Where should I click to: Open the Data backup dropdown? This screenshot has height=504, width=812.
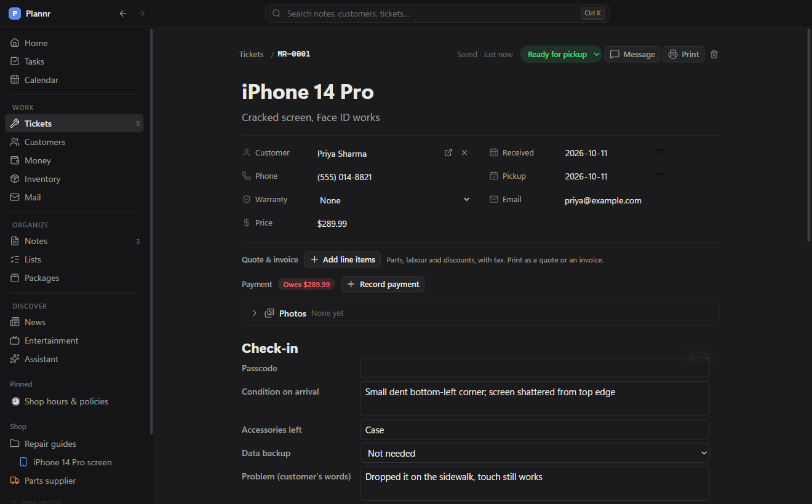click(x=535, y=453)
